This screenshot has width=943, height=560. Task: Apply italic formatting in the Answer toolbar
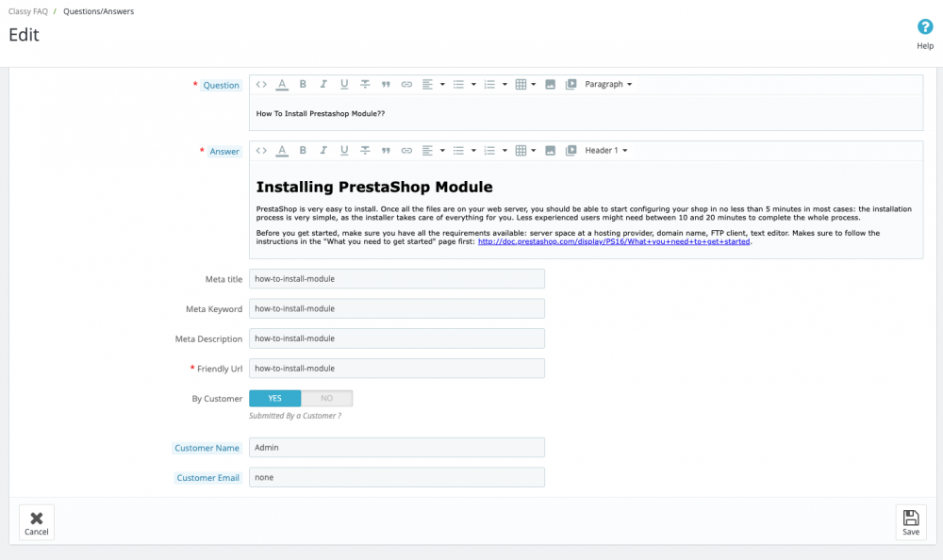323,150
